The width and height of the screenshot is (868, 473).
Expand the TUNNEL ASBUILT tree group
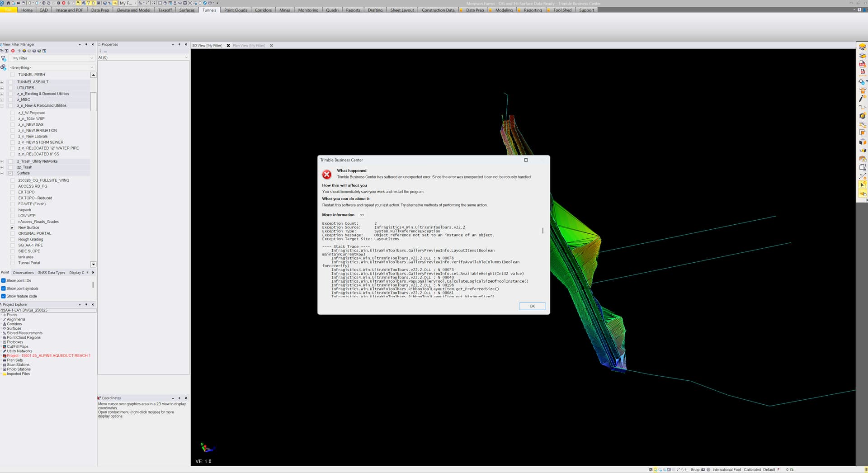pyautogui.click(x=2, y=82)
